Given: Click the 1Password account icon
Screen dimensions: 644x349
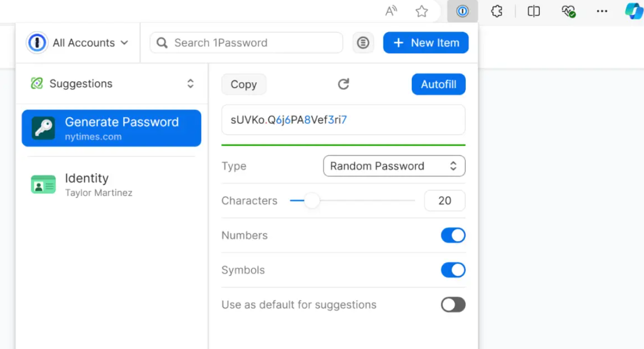Looking at the screenshot, I should click(x=37, y=42).
